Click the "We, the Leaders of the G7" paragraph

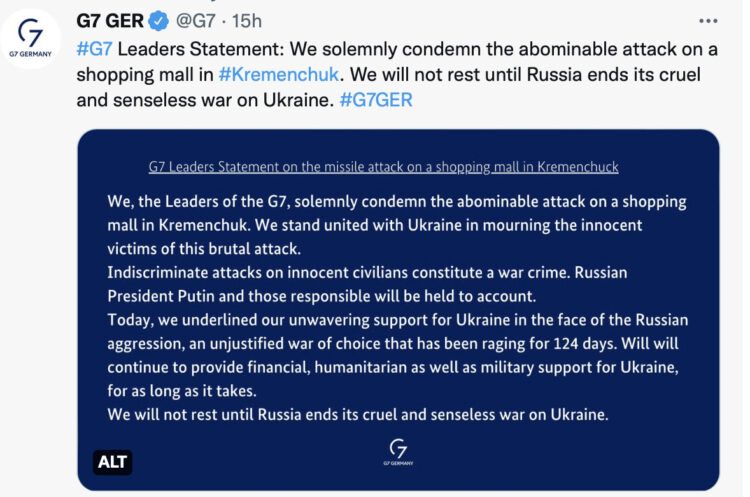click(x=396, y=201)
